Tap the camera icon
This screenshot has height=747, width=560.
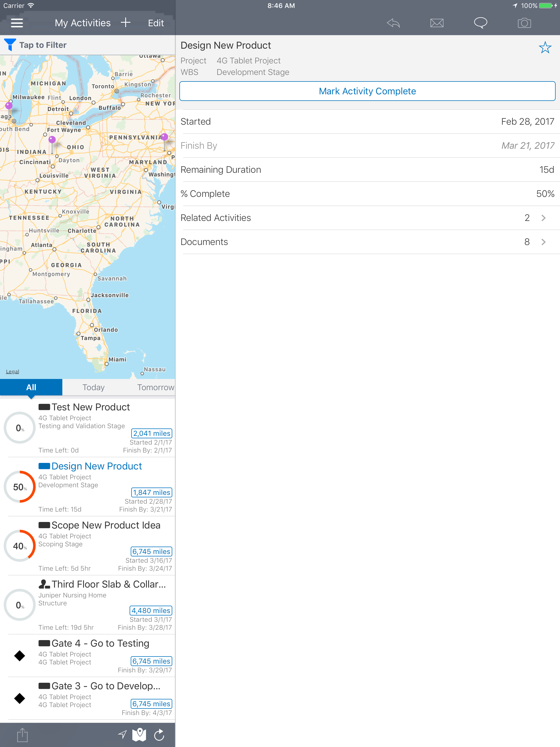tap(524, 23)
